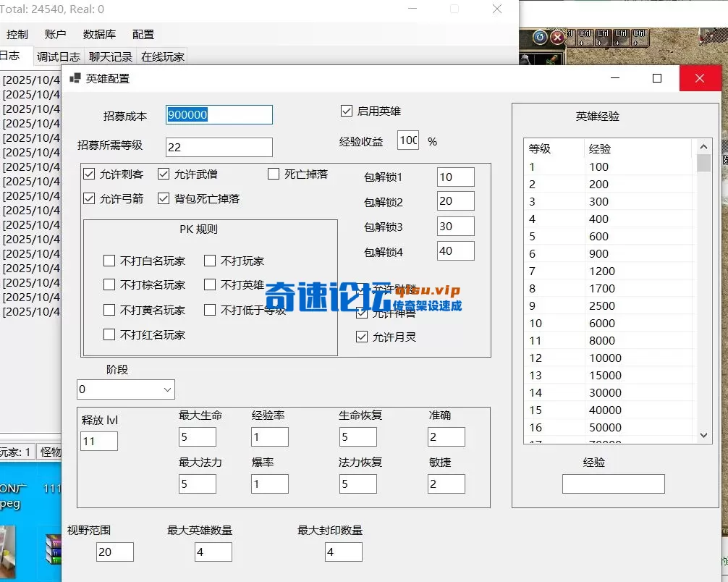Open the 数据库 menu

(x=99, y=34)
